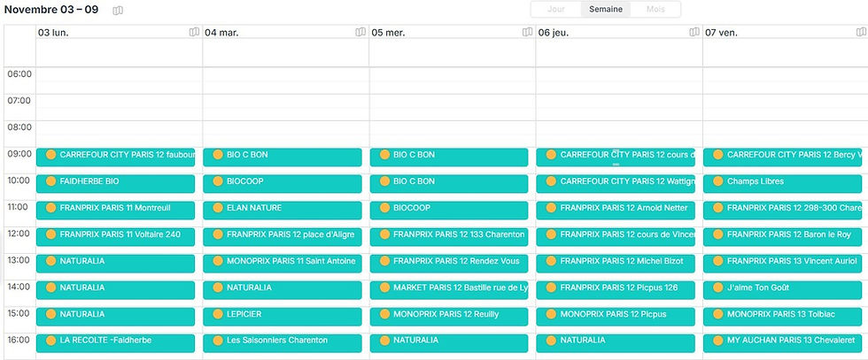Click orange status dot on Champs Libres
Viewport: 868px width, 360px height.
(718, 181)
